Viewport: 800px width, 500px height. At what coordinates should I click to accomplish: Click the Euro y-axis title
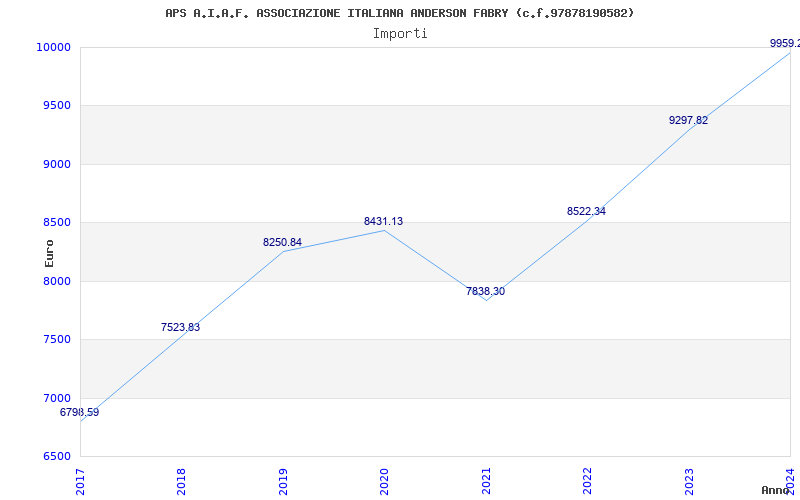point(49,253)
